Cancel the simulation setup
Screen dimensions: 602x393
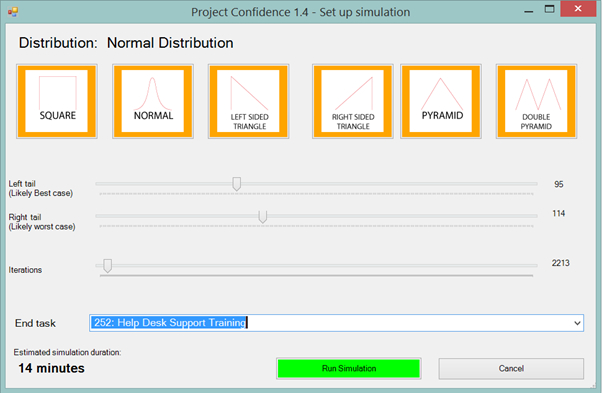point(511,368)
